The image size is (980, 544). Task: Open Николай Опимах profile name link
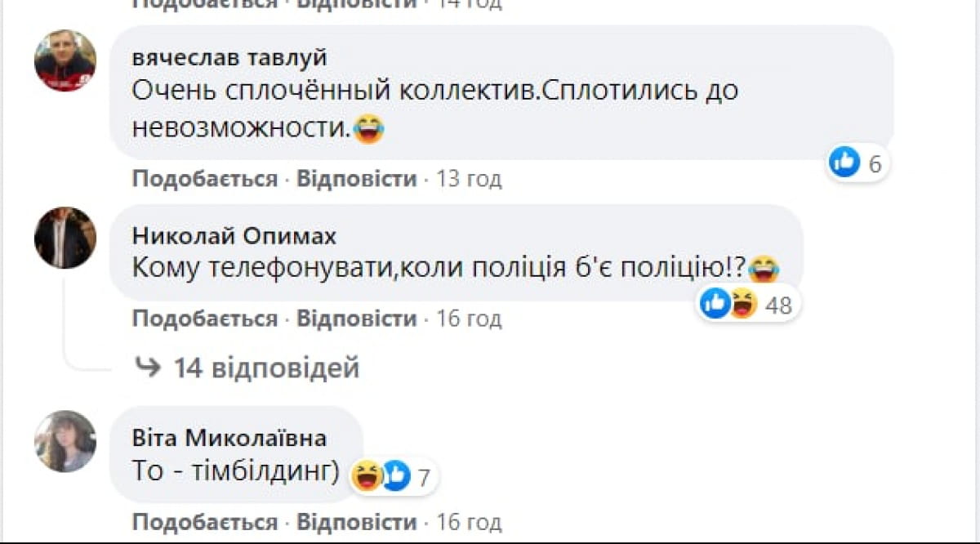234,236
